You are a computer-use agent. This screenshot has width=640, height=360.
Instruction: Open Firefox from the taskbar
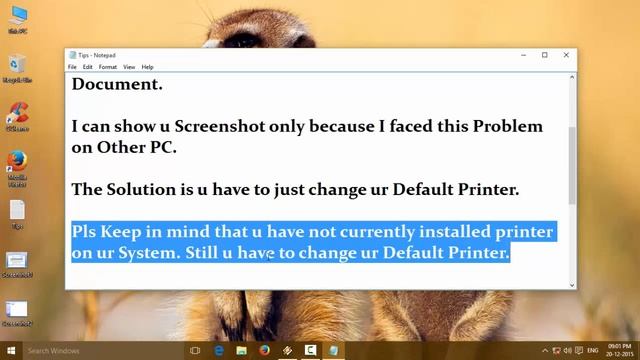tap(264, 351)
